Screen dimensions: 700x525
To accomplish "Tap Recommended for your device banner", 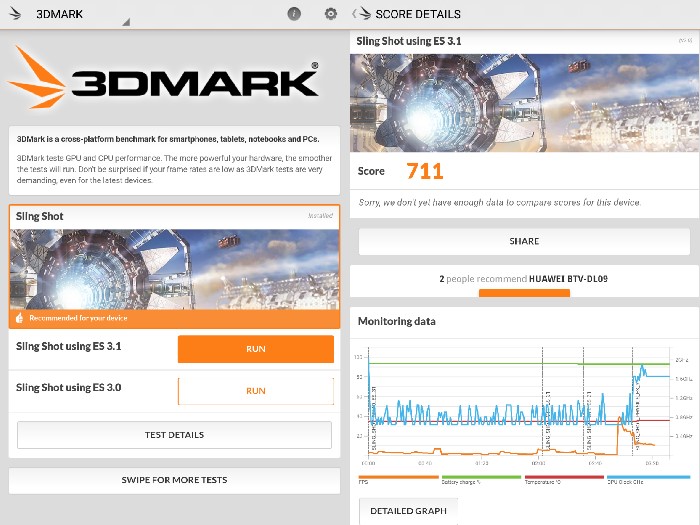I will tap(175, 319).
